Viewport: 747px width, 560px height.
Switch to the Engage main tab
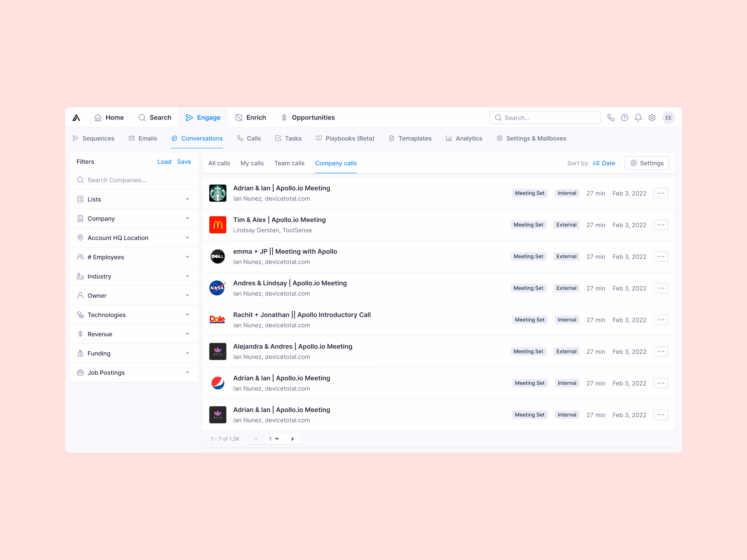[x=203, y=117]
